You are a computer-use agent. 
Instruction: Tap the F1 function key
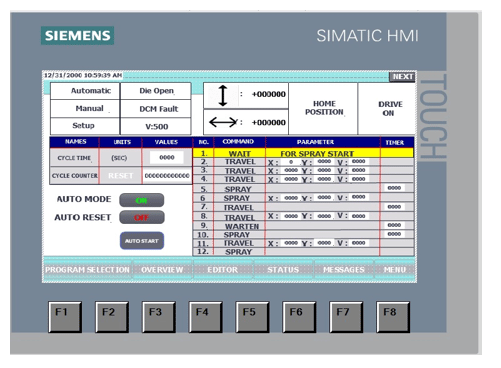tap(65, 317)
